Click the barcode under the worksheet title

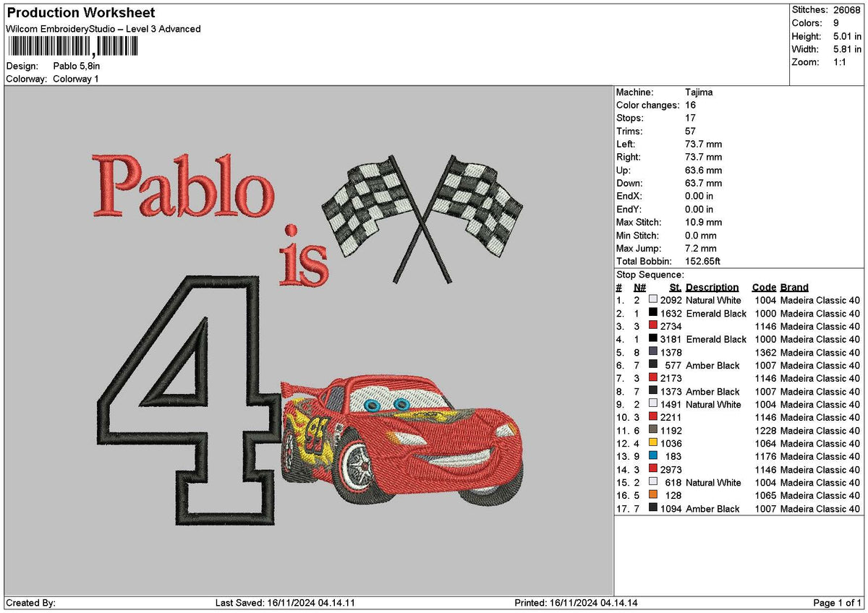click(72, 47)
